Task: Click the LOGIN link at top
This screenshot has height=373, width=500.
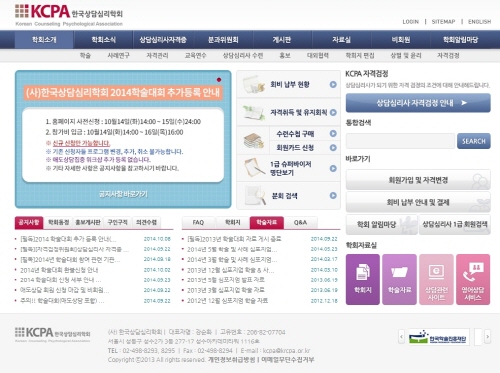Action: coord(410,22)
